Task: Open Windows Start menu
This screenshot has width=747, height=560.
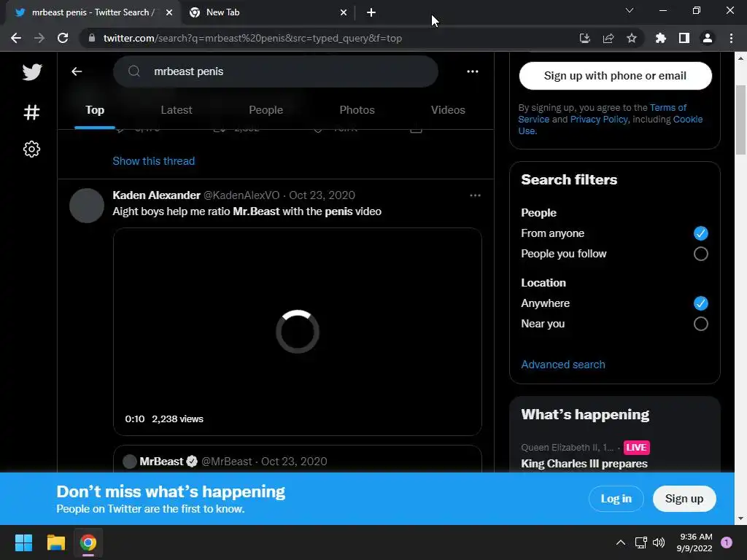Action: (x=23, y=542)
